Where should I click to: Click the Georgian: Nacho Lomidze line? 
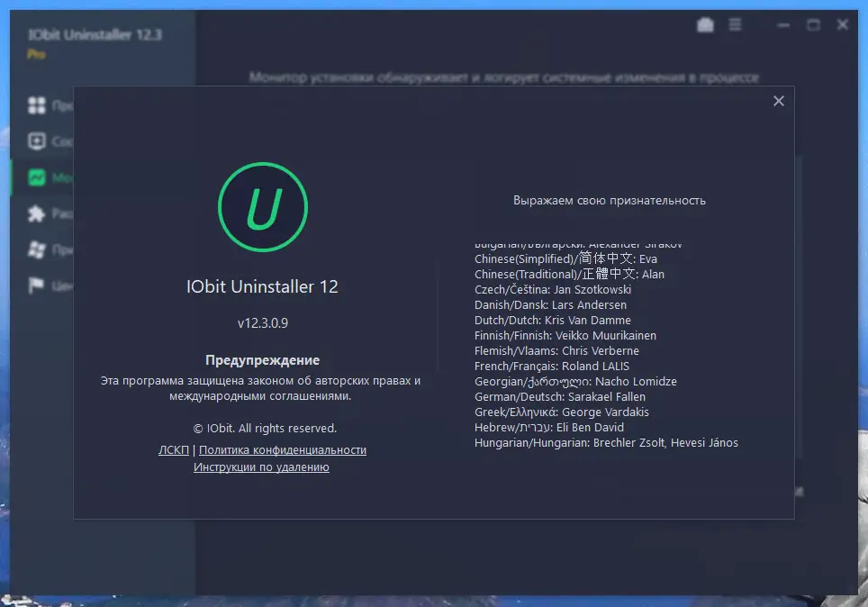pyautogui.click(x=575, y=382)
